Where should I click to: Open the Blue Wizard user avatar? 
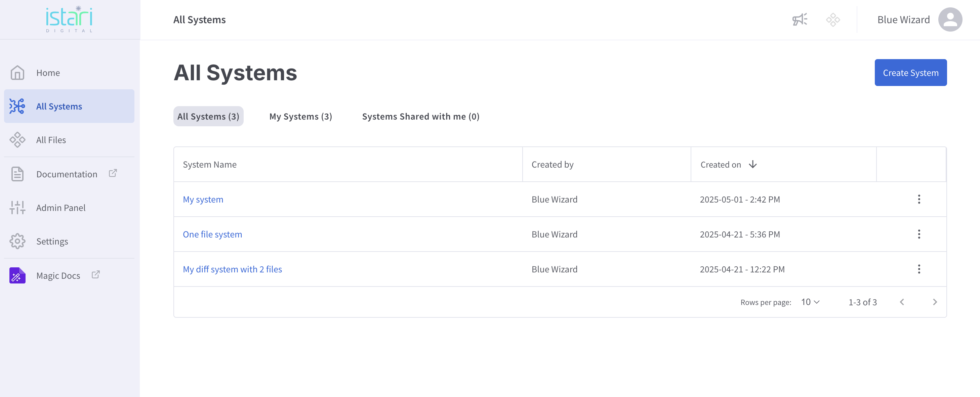pos(950,19)
